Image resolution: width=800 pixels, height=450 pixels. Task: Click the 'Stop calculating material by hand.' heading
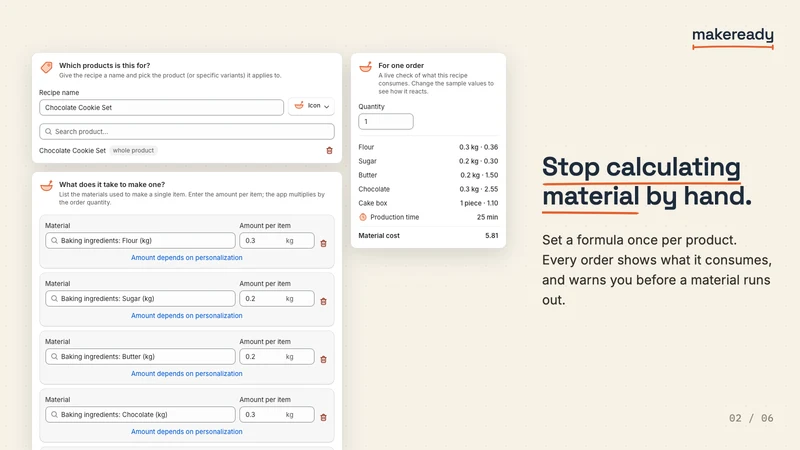point(646,182)
